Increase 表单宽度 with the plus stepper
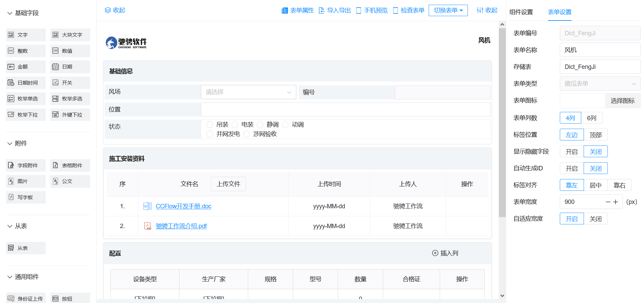 (x=615, y=202)
